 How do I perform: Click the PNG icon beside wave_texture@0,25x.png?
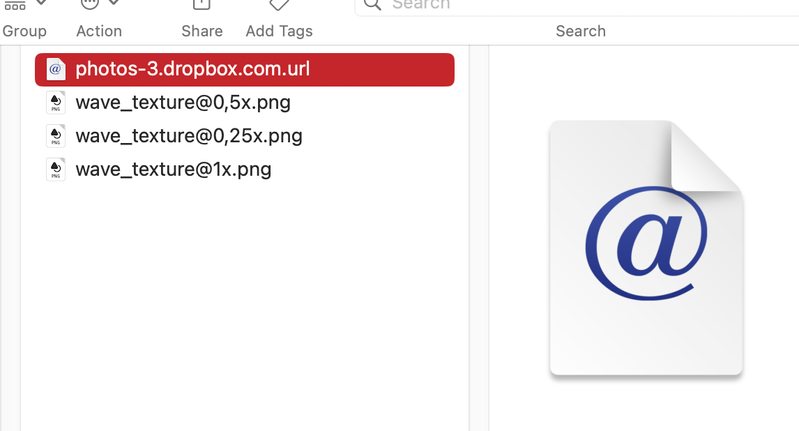(x=56, y=136)
